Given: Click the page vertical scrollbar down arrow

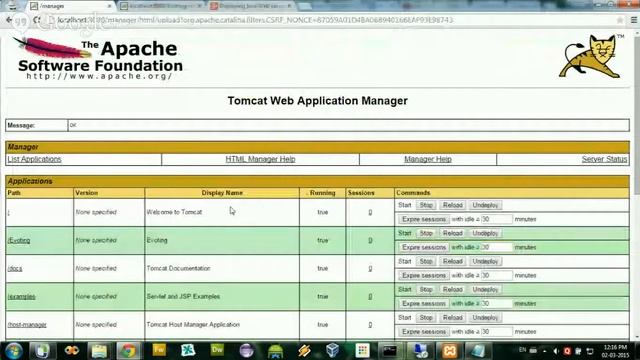Looking at the screenshot, I should 636,337.
